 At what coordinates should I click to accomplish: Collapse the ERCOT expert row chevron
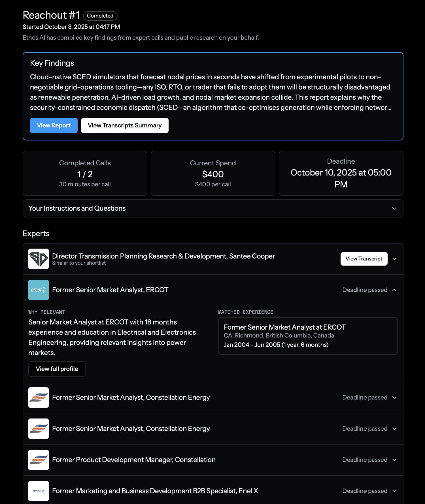pos(394,290)
